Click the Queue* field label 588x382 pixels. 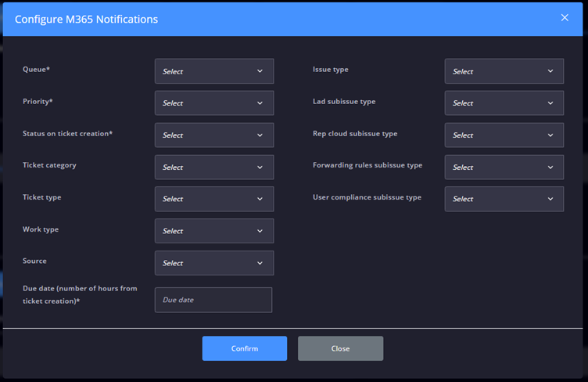click(37, 70)
